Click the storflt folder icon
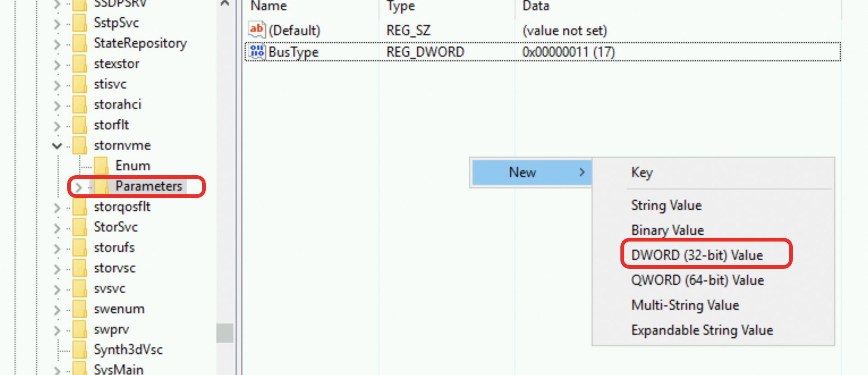This screenshot has height=375, width=868. click(80, 125)
